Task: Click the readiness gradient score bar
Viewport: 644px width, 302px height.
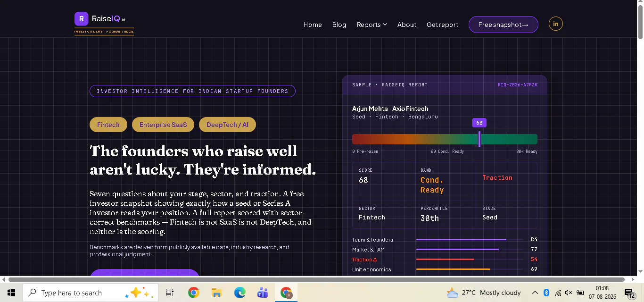Action: click(445, 139)
